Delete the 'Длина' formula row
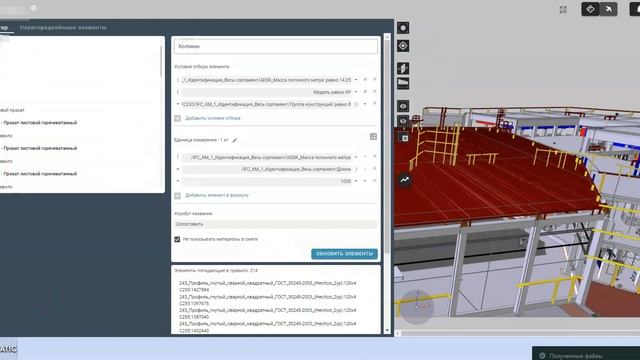640x360 pixels. [x=374, y=169]
